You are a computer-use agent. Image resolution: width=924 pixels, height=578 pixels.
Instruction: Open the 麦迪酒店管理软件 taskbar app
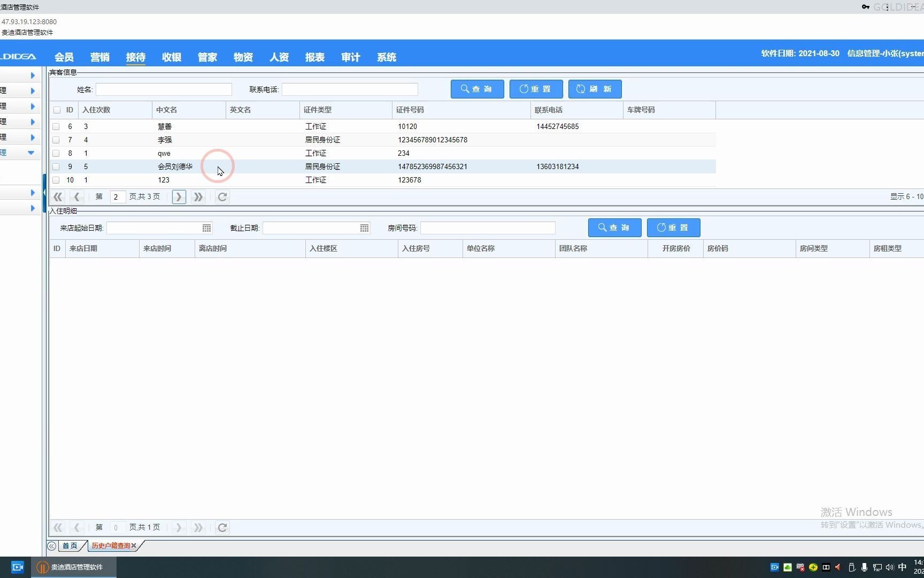(73, 567)
